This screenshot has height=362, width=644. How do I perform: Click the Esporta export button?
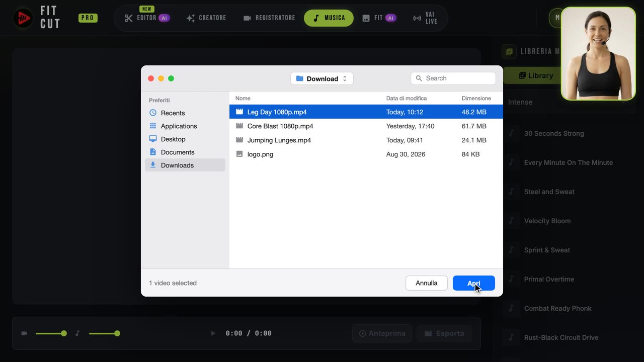tap(445, 333)
